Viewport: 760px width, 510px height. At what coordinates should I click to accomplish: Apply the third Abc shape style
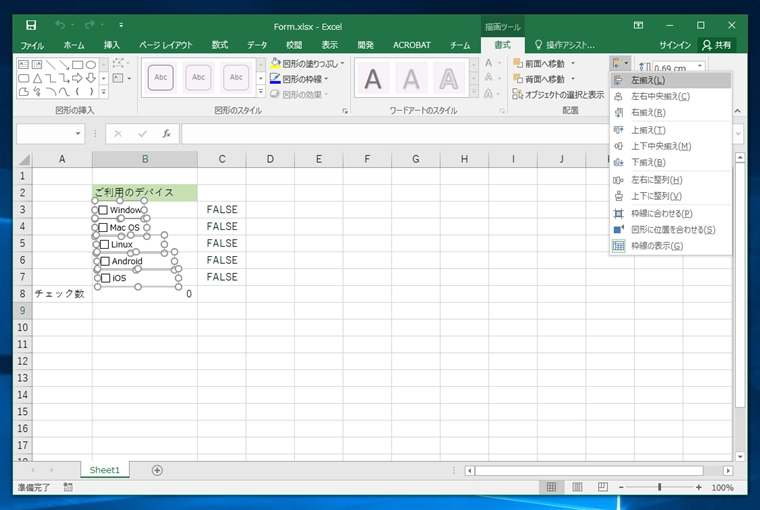point(236,77)
